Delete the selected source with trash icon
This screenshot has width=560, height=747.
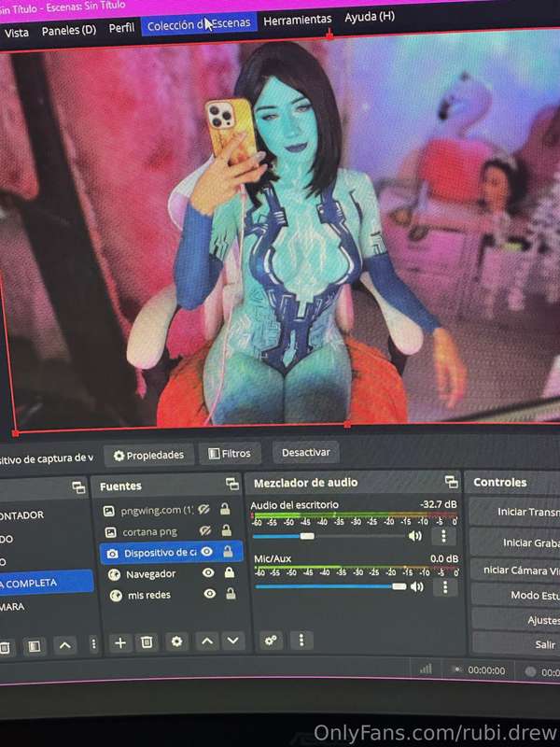click(x=147, y=642)
